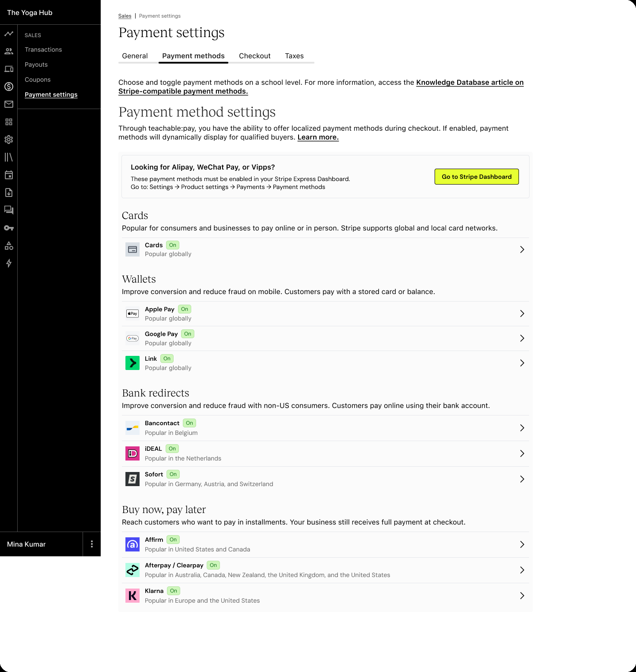Expand the Link row chevron
This screenshot has height=672, width=636.
[x=522, y=363]
